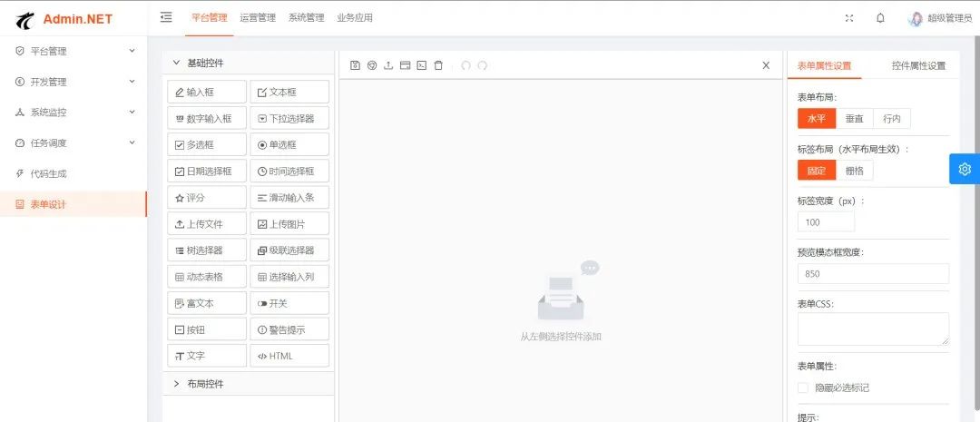Click the undo arrow icon

pyautogui.click(x=465, y=65)
